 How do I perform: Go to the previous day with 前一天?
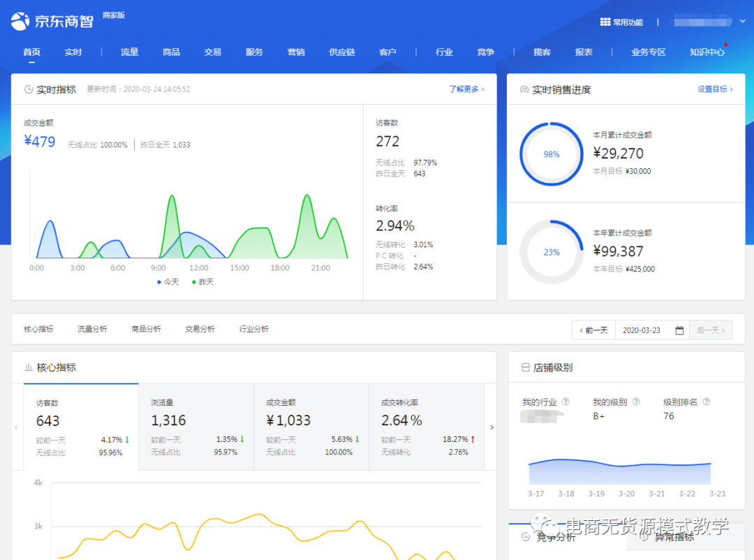[593, 330]
